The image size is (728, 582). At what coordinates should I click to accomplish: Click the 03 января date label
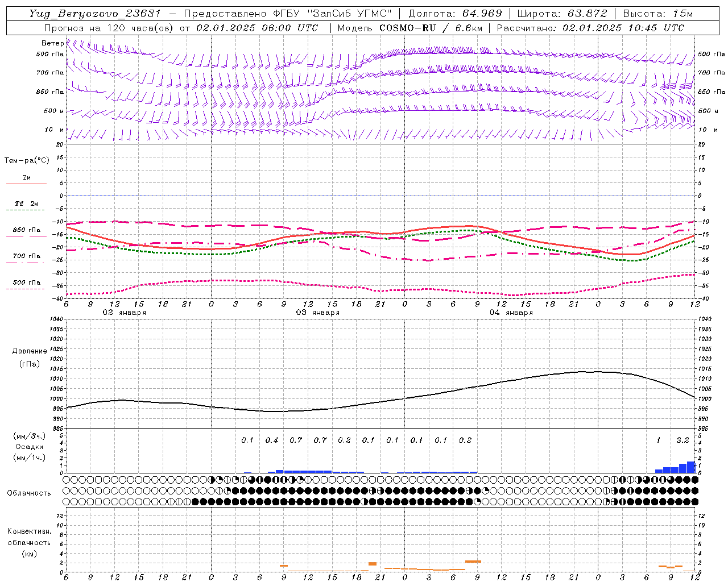(317, 313)
